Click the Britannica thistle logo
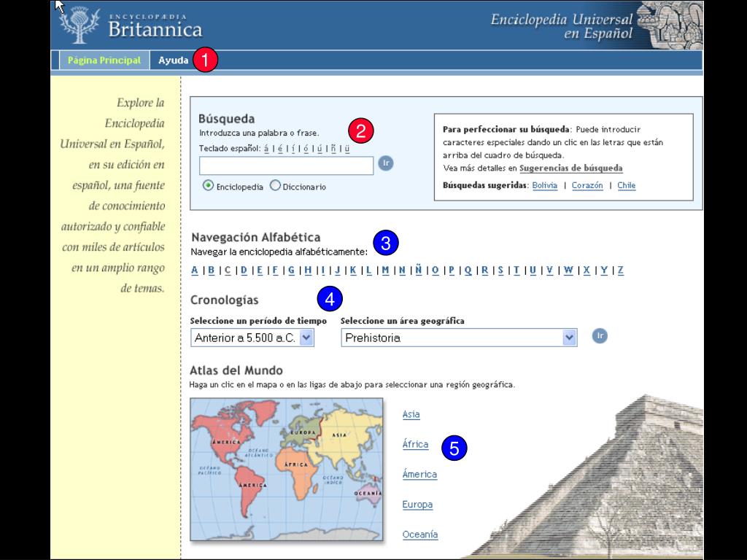The height and width of the screenshot is (560, 747). coord(80,26)
